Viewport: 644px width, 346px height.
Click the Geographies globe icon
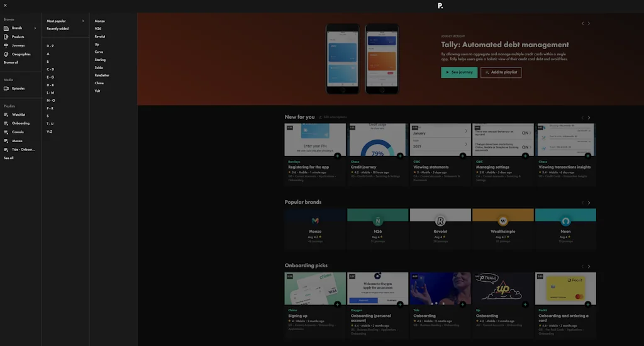(x=6, y=54)
